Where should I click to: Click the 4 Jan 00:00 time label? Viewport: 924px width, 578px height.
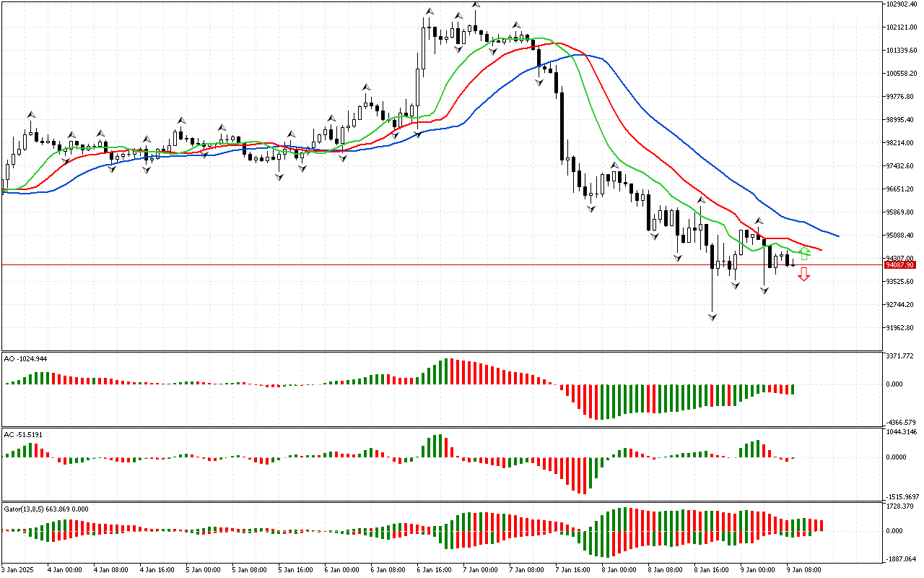[x=64, y=569]
